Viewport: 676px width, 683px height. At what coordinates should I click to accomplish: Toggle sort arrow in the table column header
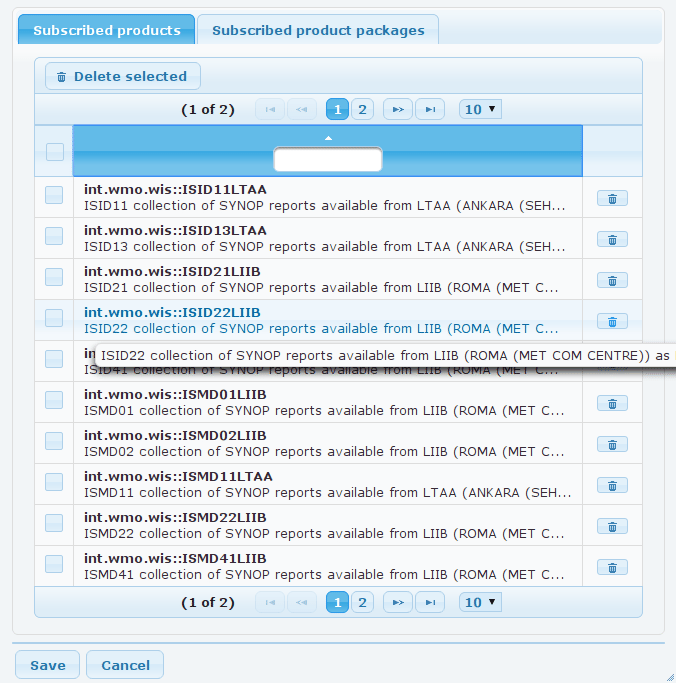click(328, 138)
